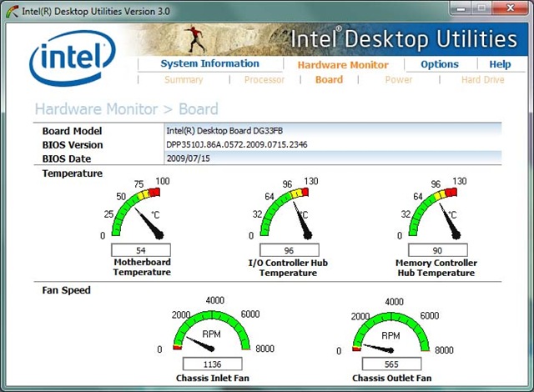This screenshot has width=534, height=392.
Task: Click the Chassis Inlet Fan 1136 value box
Action: pos(211,364)
